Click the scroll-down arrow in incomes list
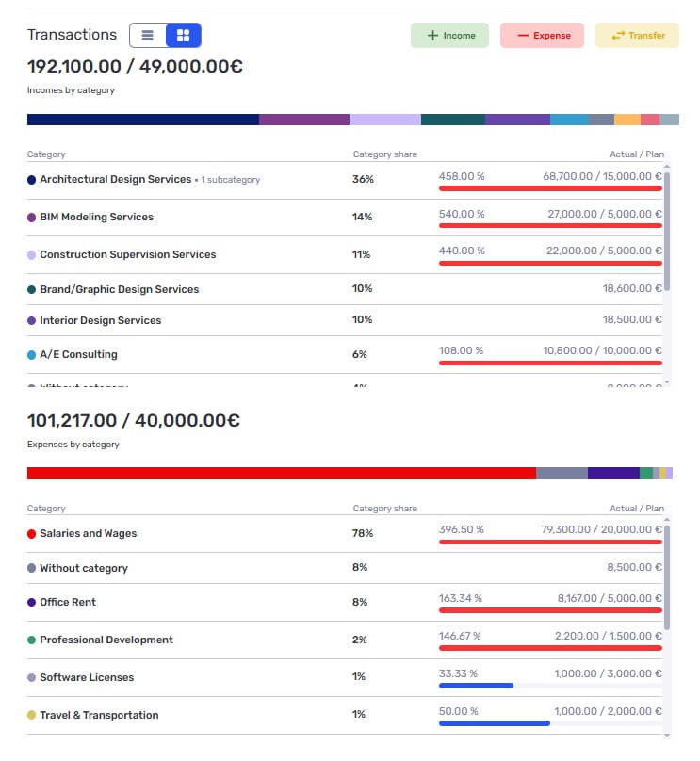This screenshot has width=700, height=761. [x=667, y=382]
